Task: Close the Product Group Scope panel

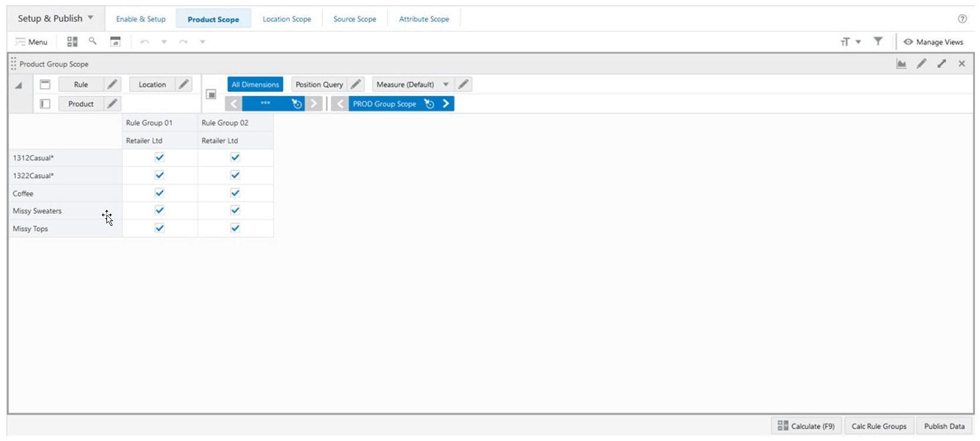Action: pos(962,64)
